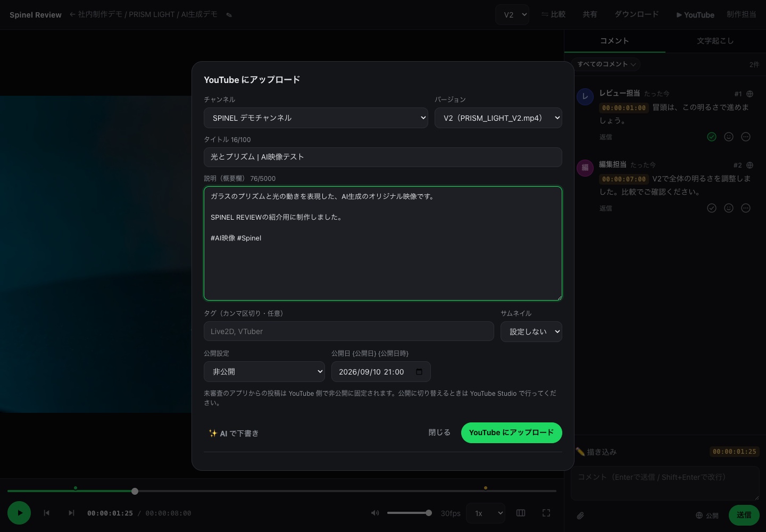The height and width of the screenshot is (532, 766).
Task: Open the 公開設定 dropdown
Action: 264,372
